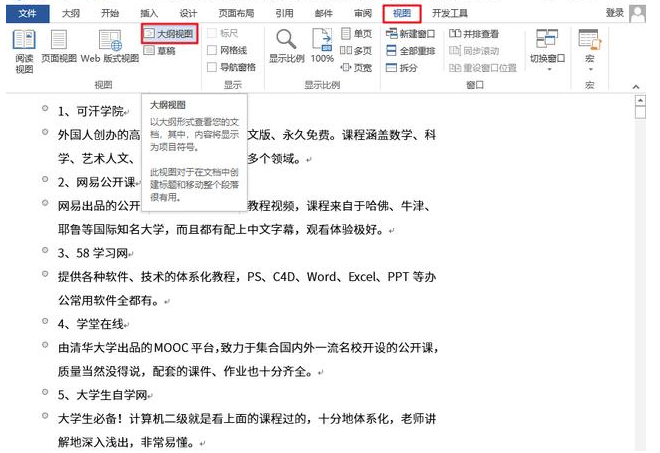Click the user account avatar icon
Screen dimensions: 660x453
pos(637,13)
